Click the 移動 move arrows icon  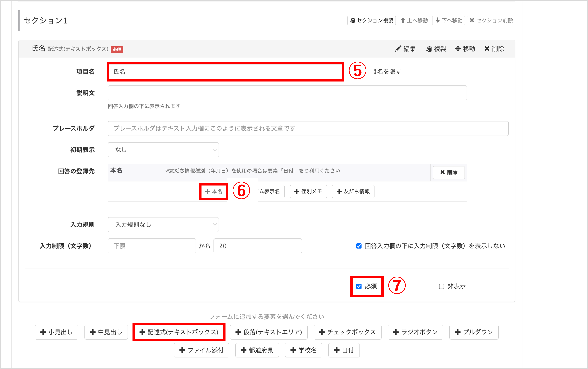tap(458, 49)
